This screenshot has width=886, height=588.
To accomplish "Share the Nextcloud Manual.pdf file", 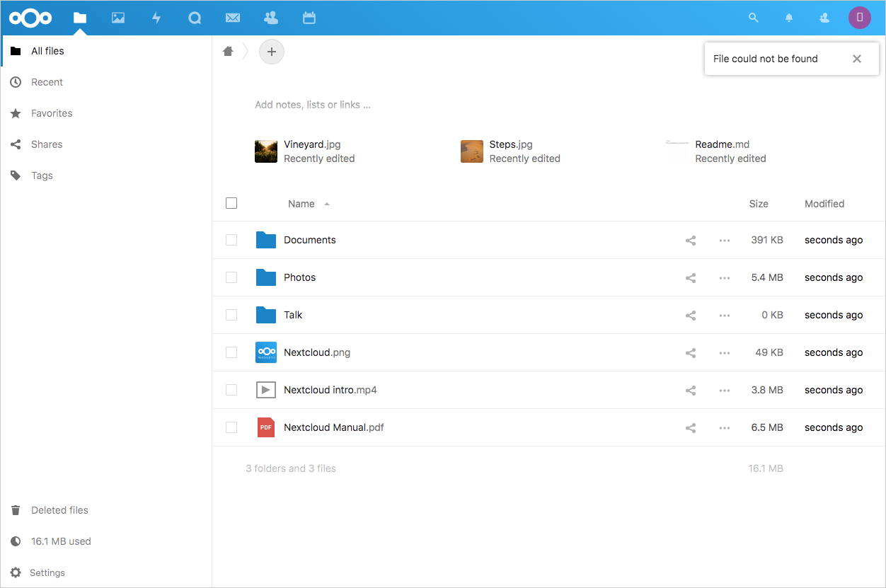I will tap(691, 428).
